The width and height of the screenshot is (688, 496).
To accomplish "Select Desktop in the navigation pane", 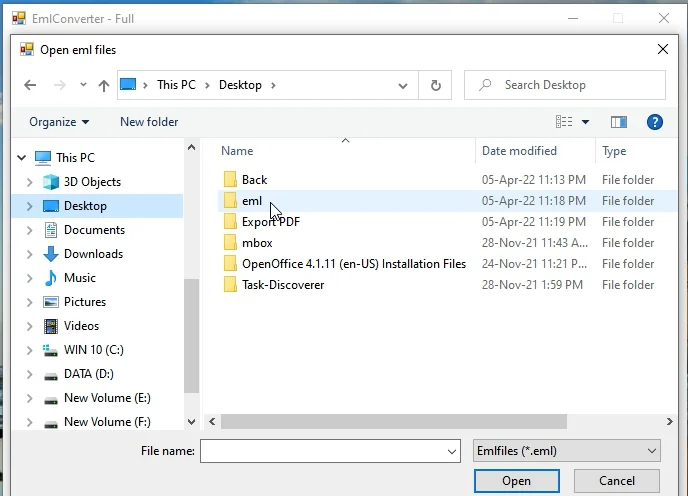I will (85, 206).
